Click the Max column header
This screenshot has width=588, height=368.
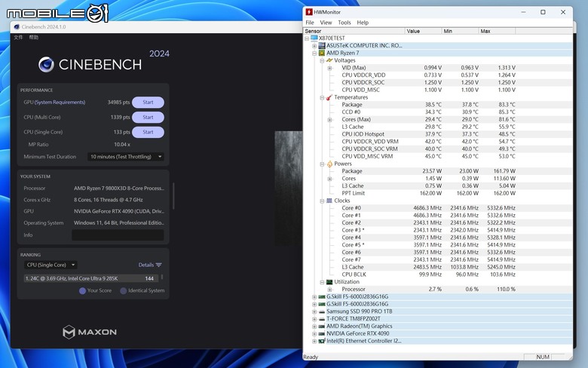(497, 31)
